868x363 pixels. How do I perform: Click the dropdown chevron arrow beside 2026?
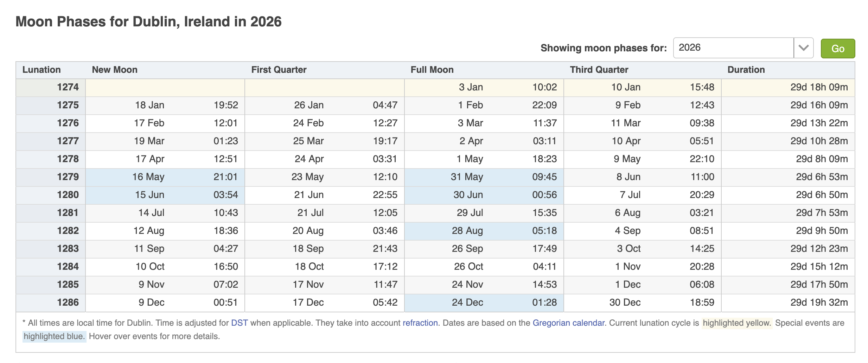(x=803, y=48)
